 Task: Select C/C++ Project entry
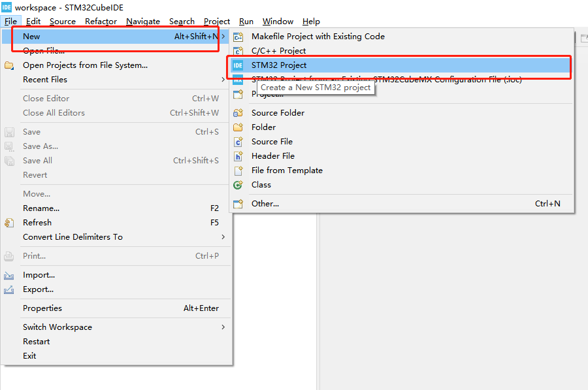pyautogui.click(x=402, y=50)
